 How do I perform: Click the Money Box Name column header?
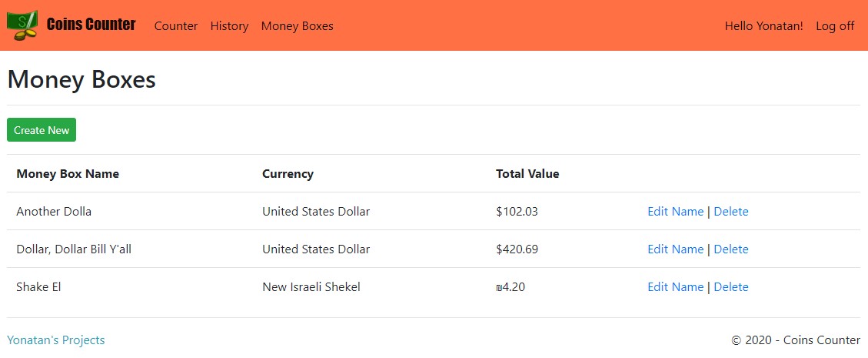pos(68,174)
